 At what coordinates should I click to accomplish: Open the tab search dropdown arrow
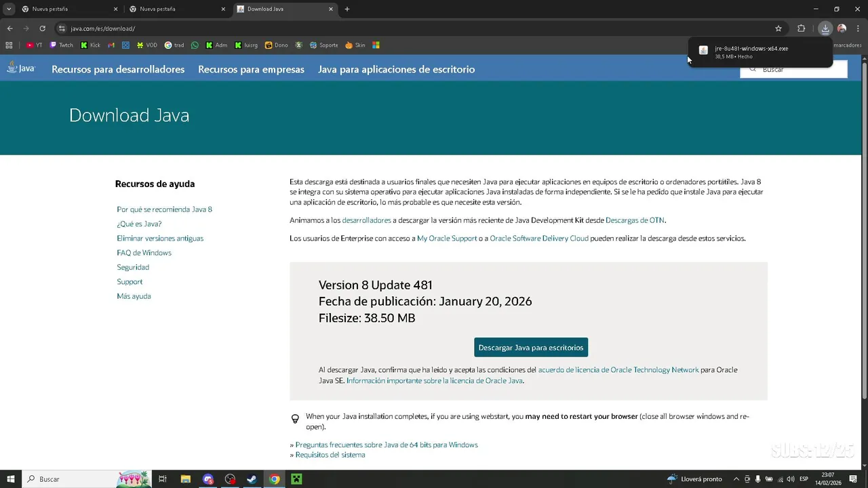tap(8, 9)
